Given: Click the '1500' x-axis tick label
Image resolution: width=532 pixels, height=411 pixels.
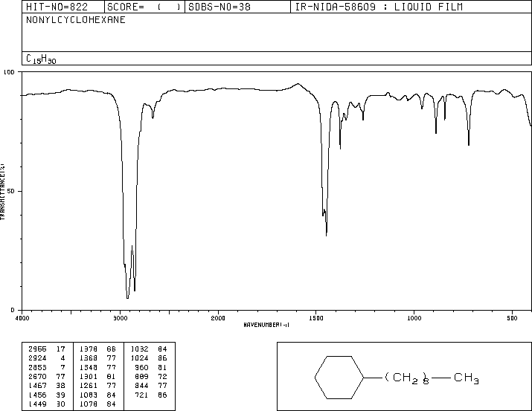Looking at the screenshot, I should click(x=316, y=318).
